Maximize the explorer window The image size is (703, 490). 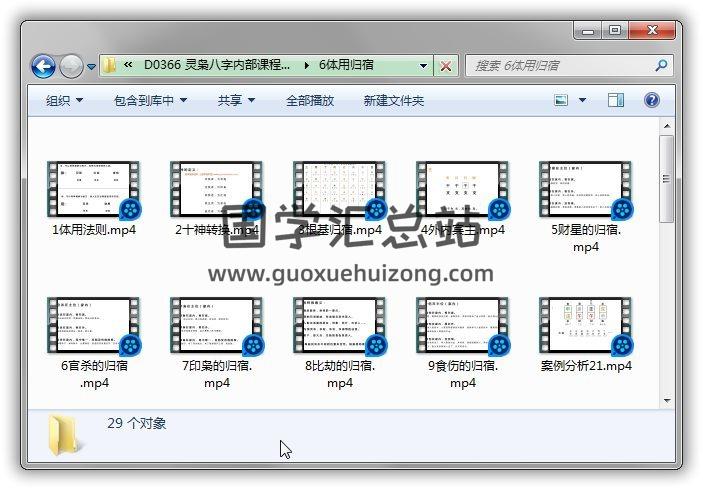click(615, 30)
